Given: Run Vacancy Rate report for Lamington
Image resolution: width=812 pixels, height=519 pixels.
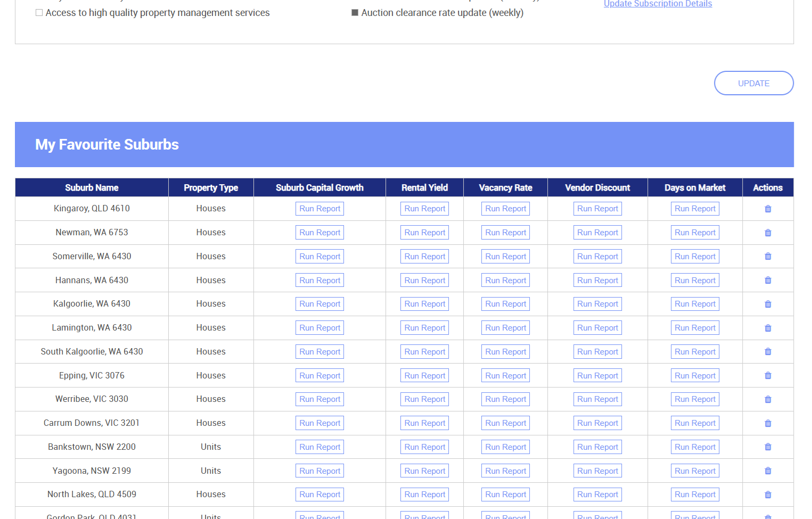Looking at the screenshot, I should click(x=505, y=328).
